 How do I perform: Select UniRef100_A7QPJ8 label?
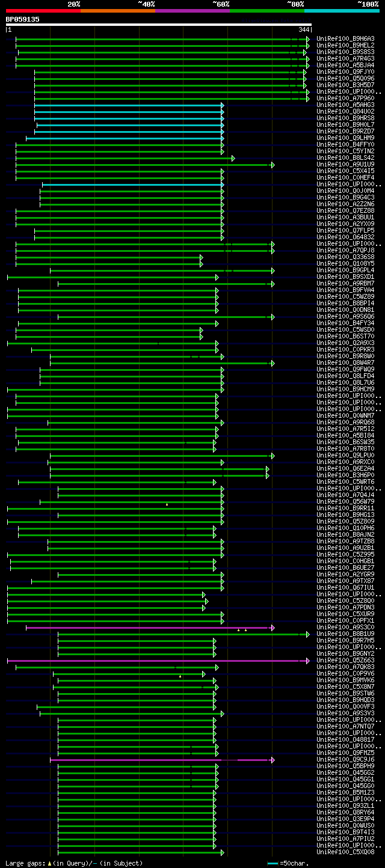coord(345,251)
